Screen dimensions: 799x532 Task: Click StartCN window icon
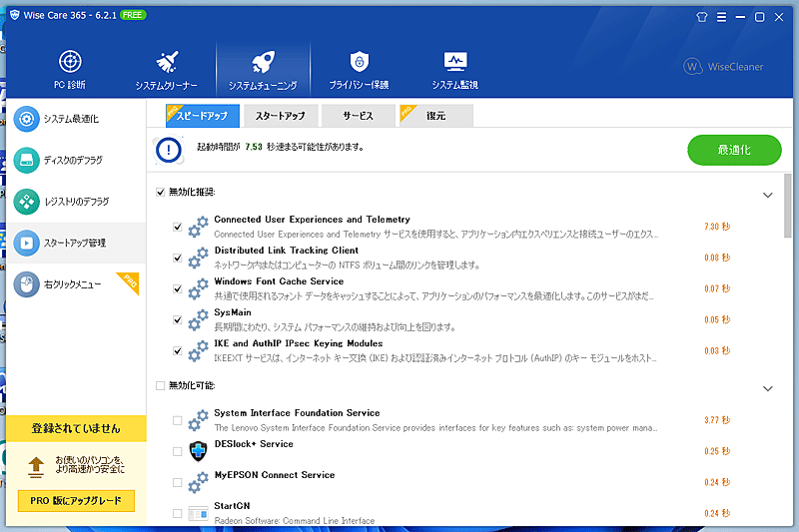pyautogui.click(x=198, y=514)
